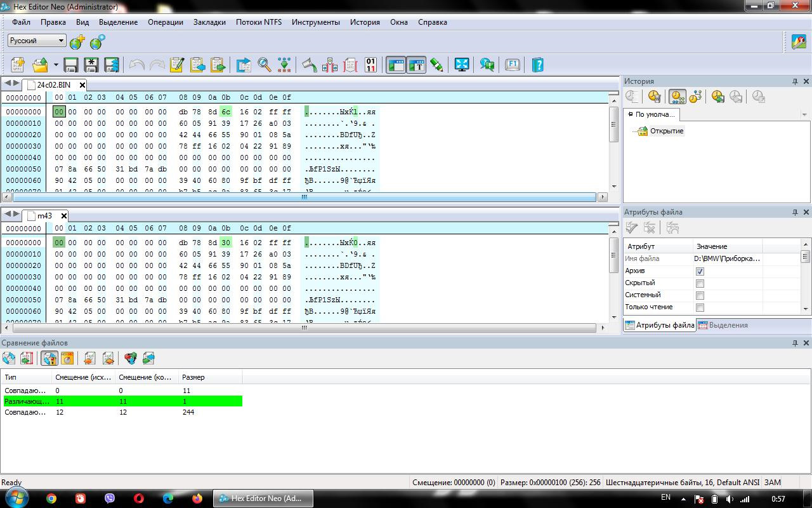Open the Операции menu
Viewport: 812px width, 508px height.
click(x=166, y=22)
